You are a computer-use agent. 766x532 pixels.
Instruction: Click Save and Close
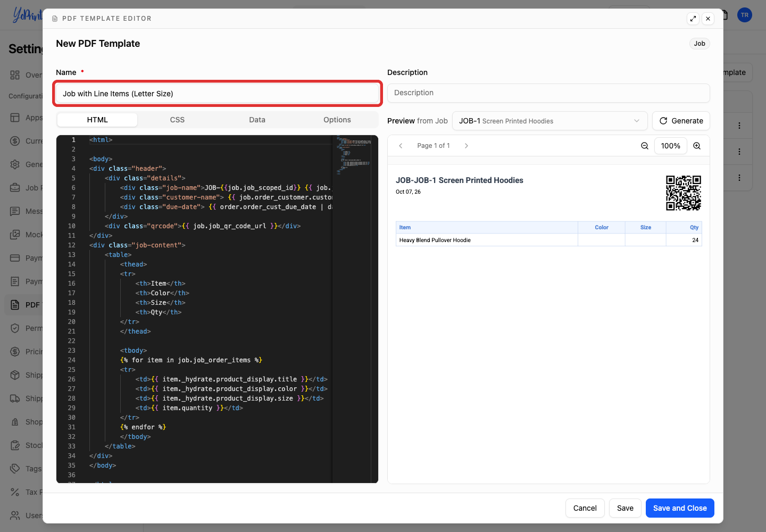pyautogui.click(x=680, y=508)
